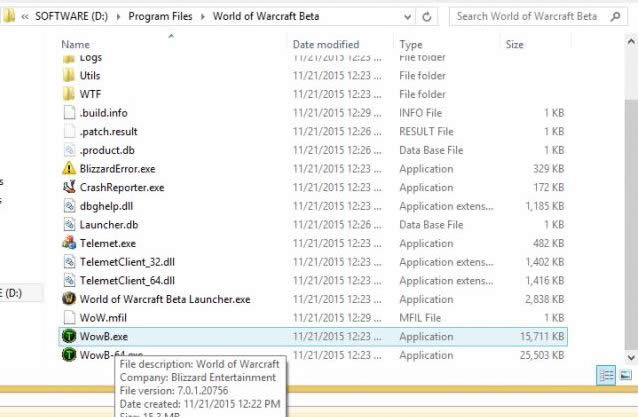Viewport: 638px width, 417px height.
Task: Open the address bar history dropdown
Action: point(407,17)
